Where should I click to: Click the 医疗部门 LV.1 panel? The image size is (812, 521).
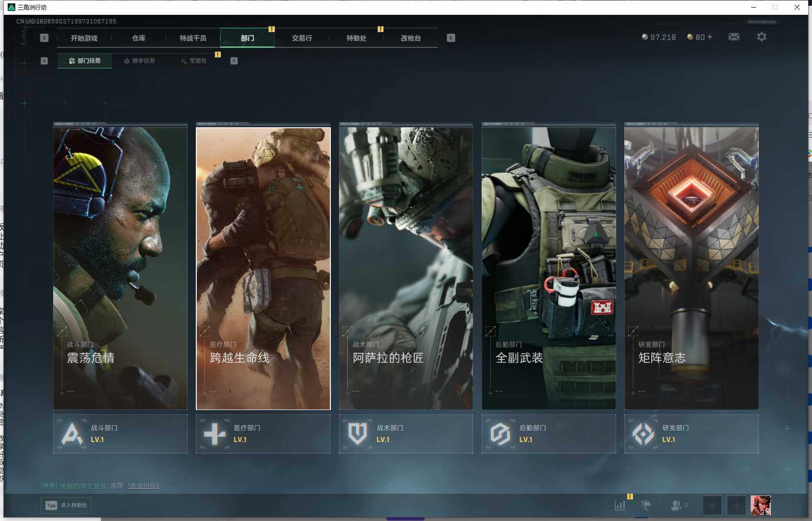coord(263,433)
